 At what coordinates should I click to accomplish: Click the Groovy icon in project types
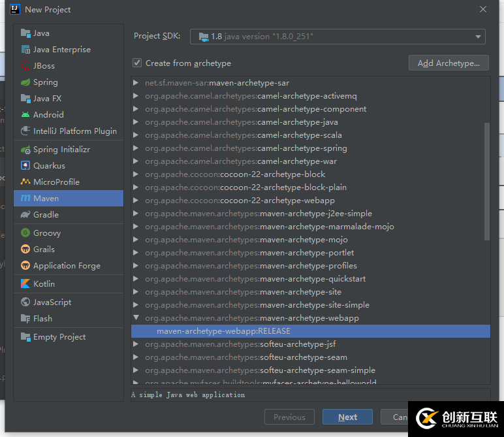(x=25, y=233)
